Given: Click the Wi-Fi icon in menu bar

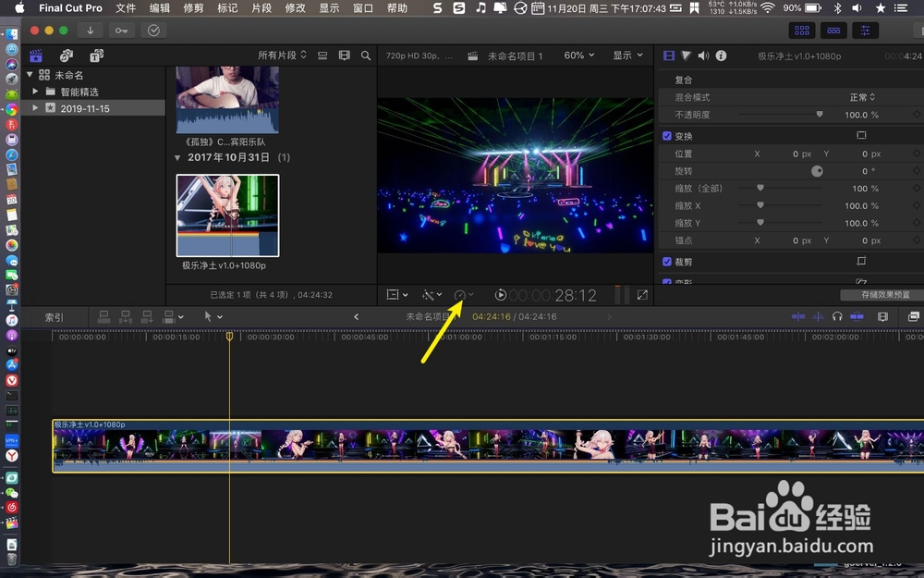Looking at the screenshot, I should coord(767,7).
